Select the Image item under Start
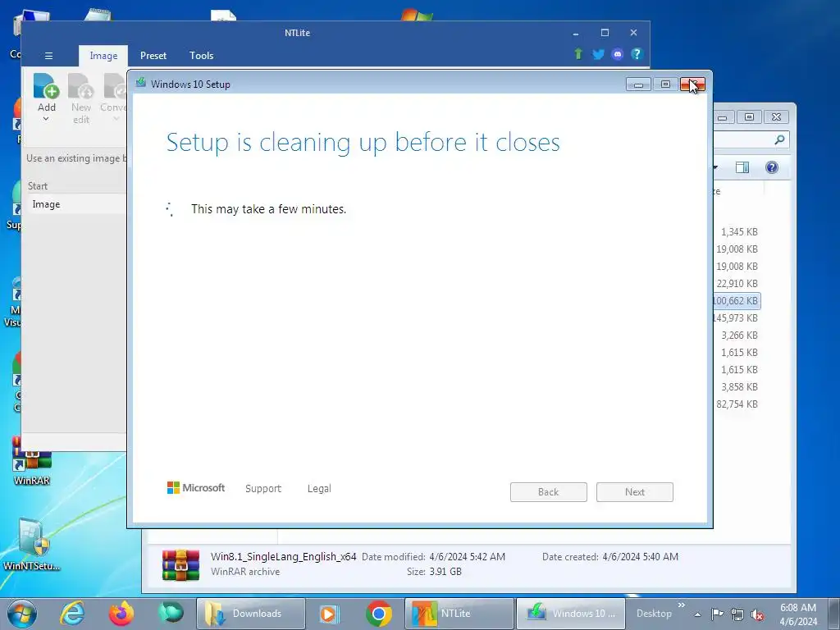Screen dimensions: 840x630 (76, 204)
